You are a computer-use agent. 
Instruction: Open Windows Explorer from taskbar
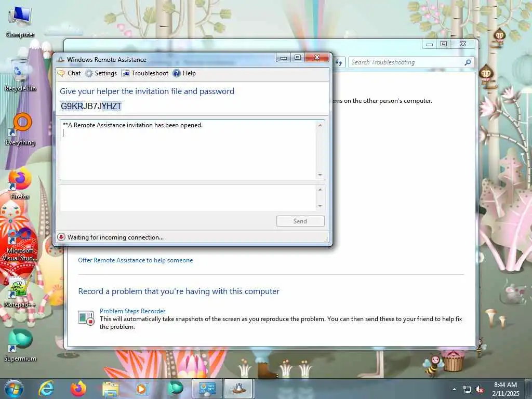click(111, 389)
